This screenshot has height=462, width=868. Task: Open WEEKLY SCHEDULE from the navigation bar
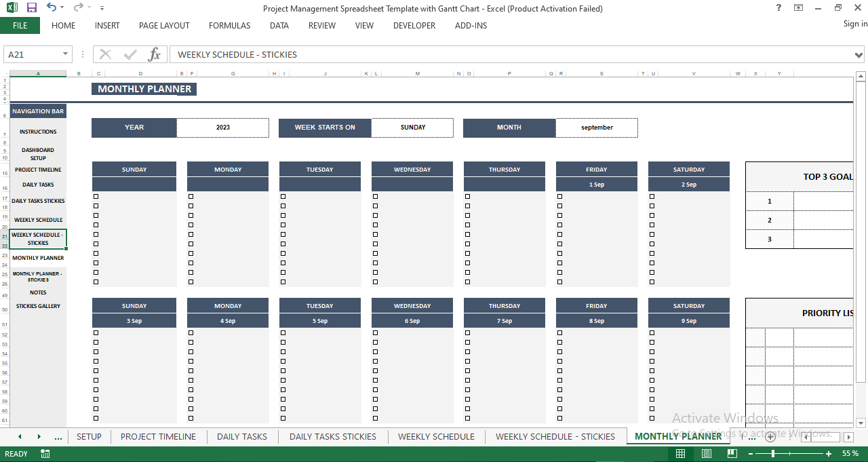pyautogui.click(x=37, y=219)
